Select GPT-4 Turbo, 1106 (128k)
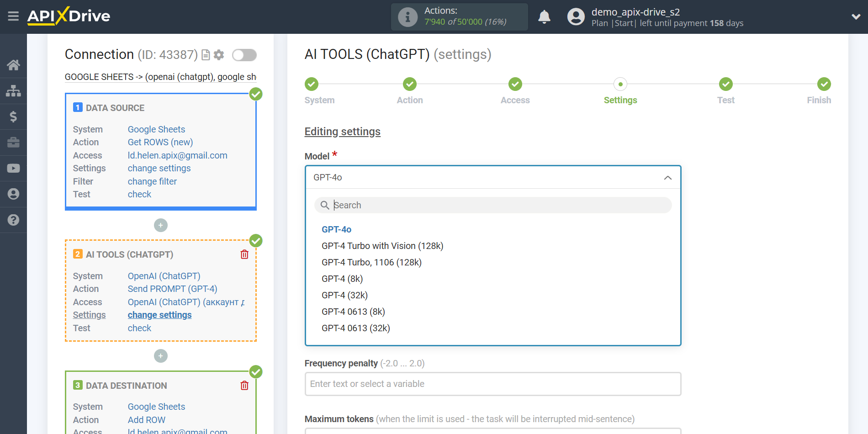Screen dimensions: 868x434 coord(371,262)
